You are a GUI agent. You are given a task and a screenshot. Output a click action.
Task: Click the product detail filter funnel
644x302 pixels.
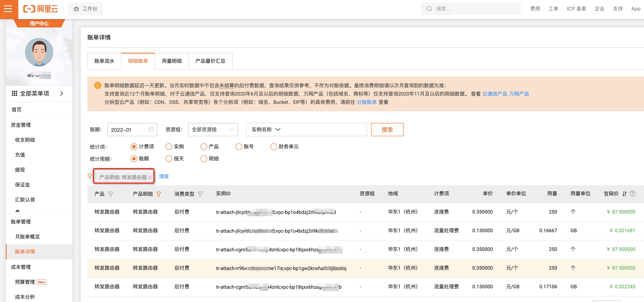(x=159, y=194)
